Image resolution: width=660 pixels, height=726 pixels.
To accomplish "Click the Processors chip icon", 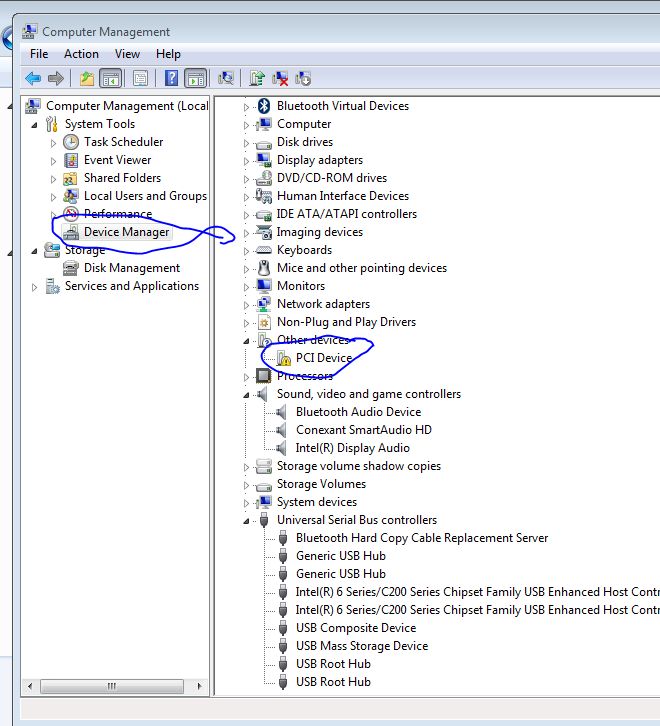I will click(264, 376).
